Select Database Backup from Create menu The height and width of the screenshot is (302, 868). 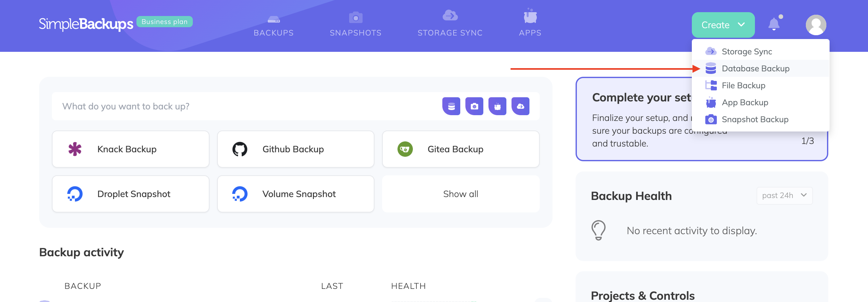[x=755, y=68]
